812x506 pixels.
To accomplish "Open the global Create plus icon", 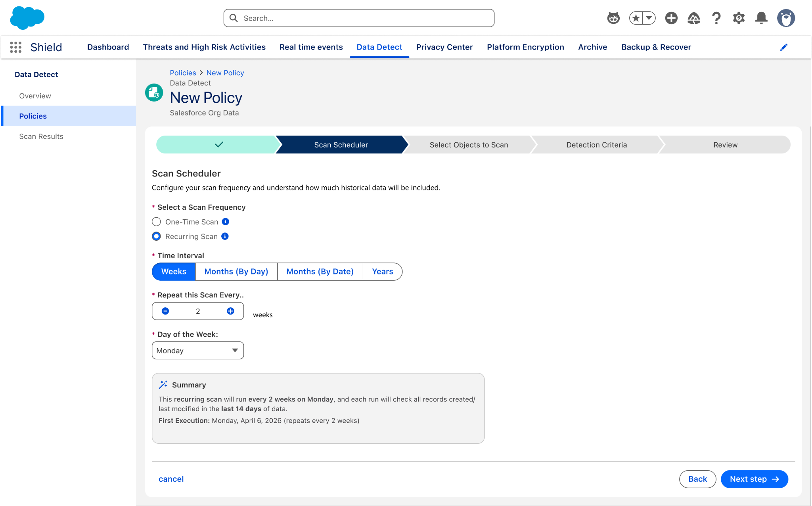I will point(671,18).
